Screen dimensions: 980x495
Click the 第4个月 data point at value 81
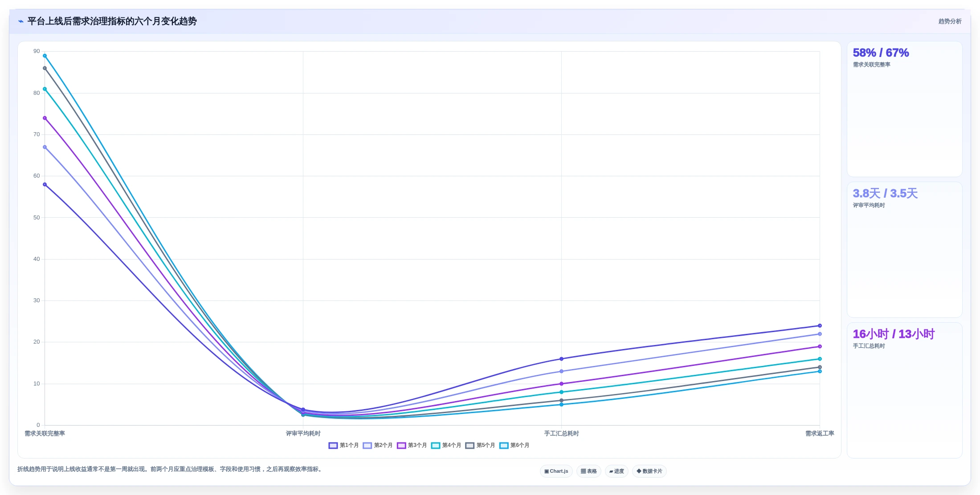45,89
